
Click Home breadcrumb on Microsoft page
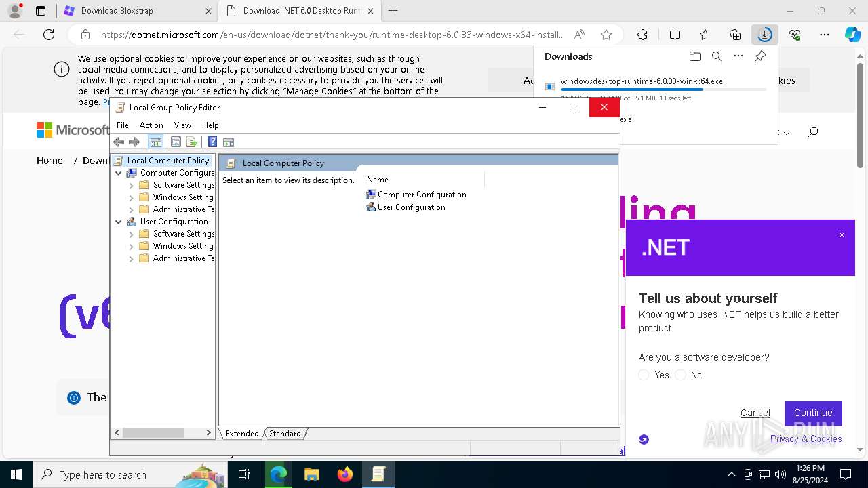point(50,161)
